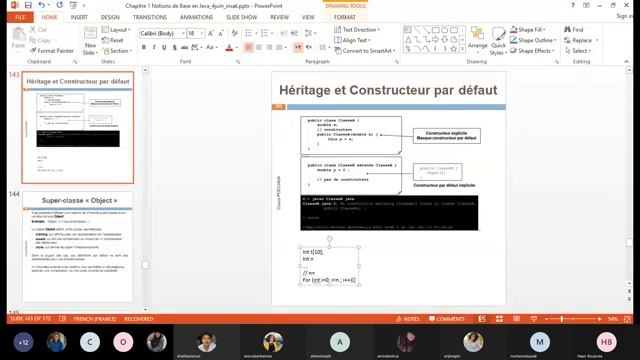Expand the shapes gallery more arrow

click(x=462, y=49)
